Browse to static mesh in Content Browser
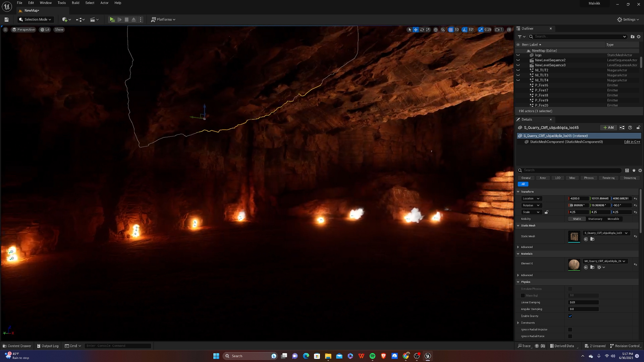644x362 pixels. pos(592,239)
